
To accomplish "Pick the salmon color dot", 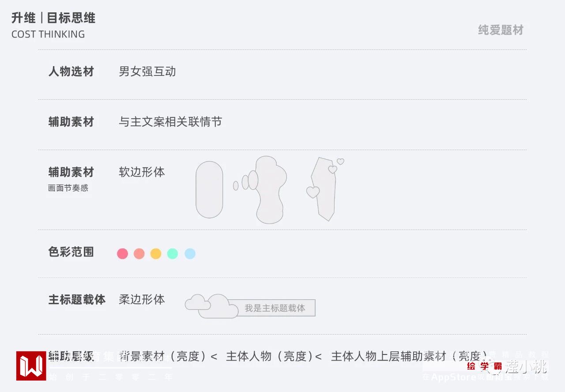I will click(139, 253).
